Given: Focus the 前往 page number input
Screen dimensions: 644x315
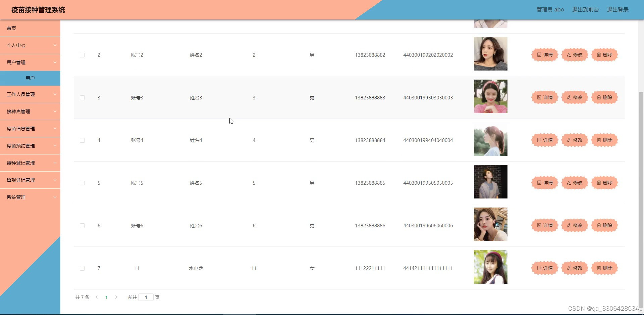Looking at the screenshot, I should pyautogui.click(x=146, y=297).
